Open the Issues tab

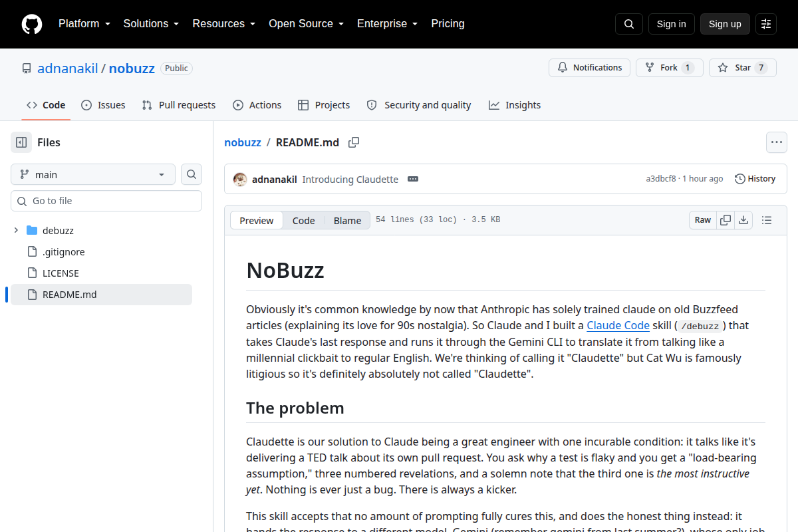[x=103, y=105]
